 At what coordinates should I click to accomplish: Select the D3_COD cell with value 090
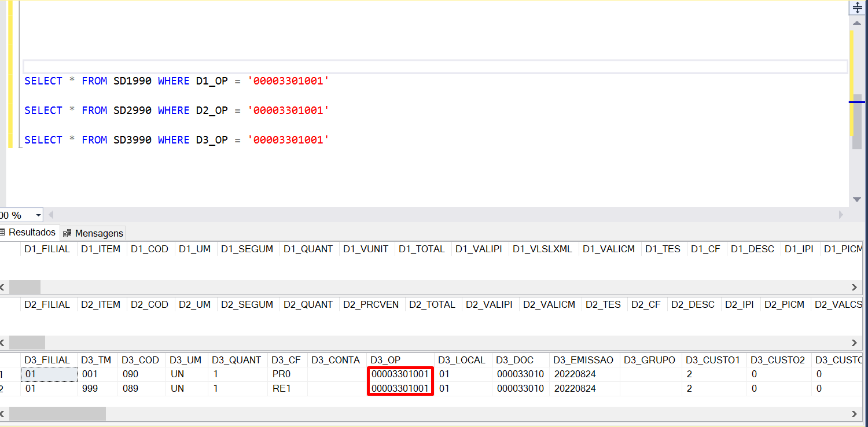[x=142, y=374]
